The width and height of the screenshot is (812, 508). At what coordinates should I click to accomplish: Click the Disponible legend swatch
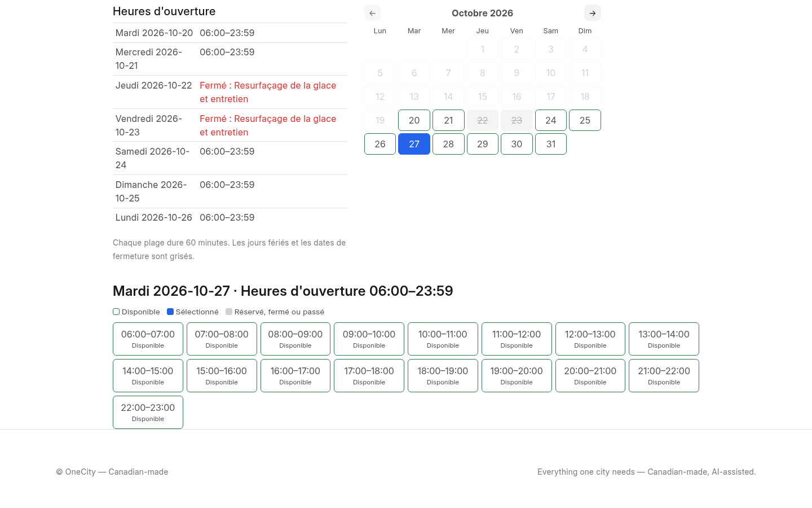pos(116,312)
